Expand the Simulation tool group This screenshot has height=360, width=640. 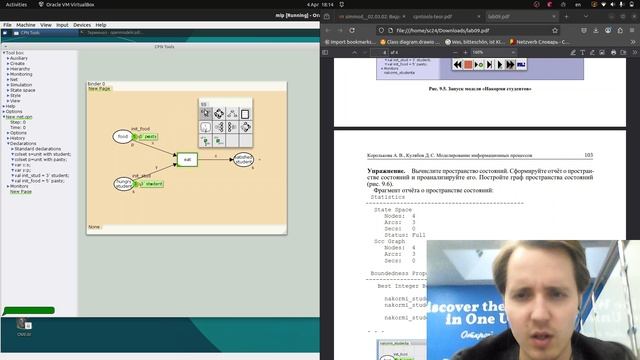8,85
